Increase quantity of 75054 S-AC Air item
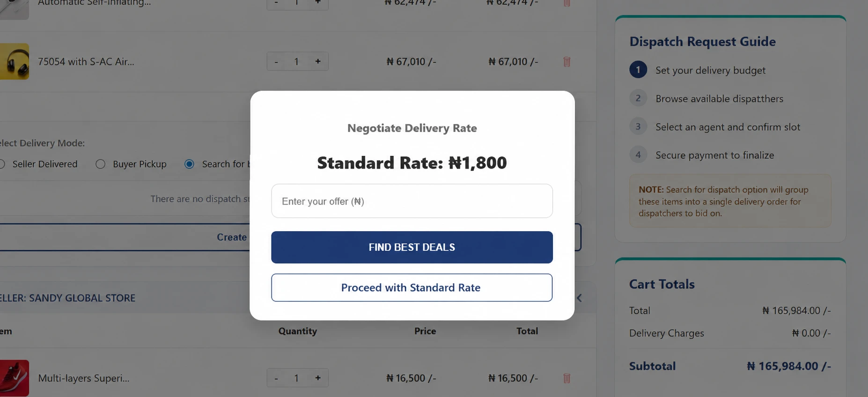 (x=318, y=61)
